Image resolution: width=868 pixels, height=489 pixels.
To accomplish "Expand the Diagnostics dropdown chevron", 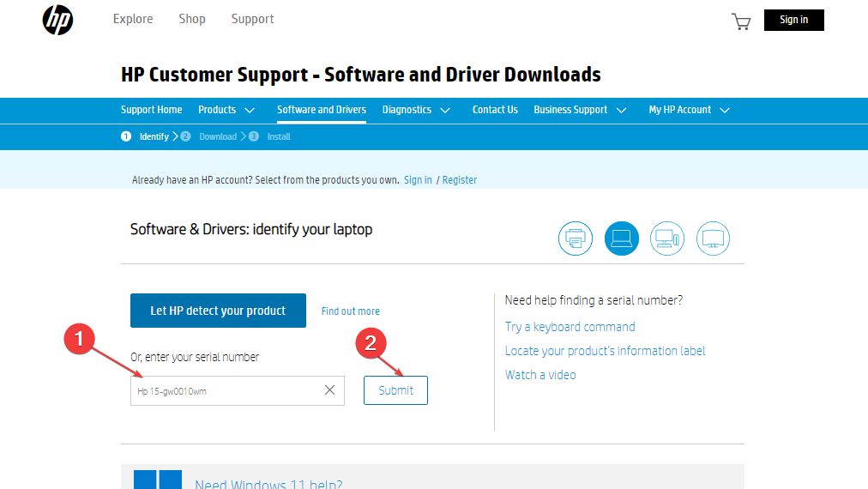I will 445,110.
